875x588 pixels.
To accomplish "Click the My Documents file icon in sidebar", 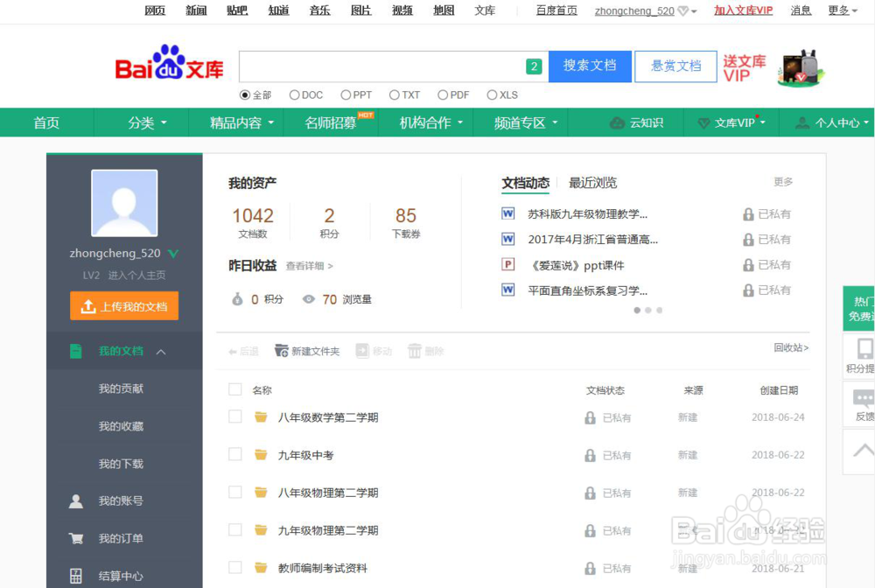I will (x=76, y=351).
